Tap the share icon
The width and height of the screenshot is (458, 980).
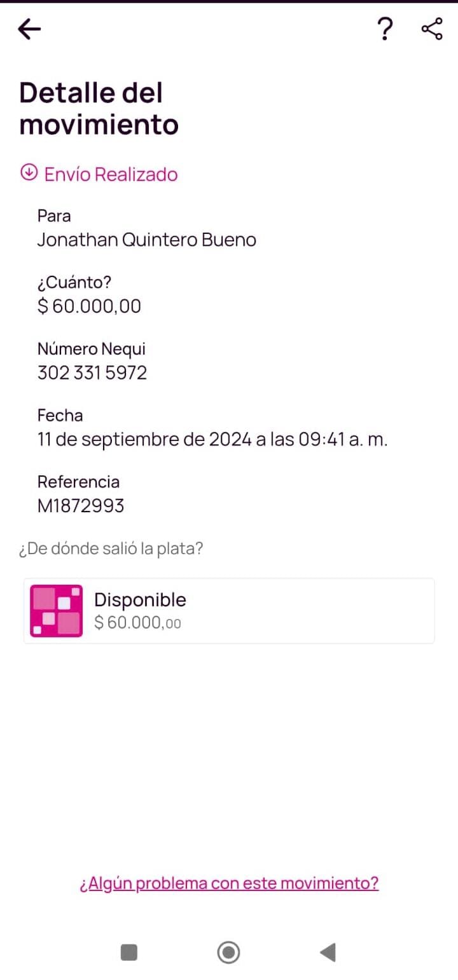coord(431,29)
